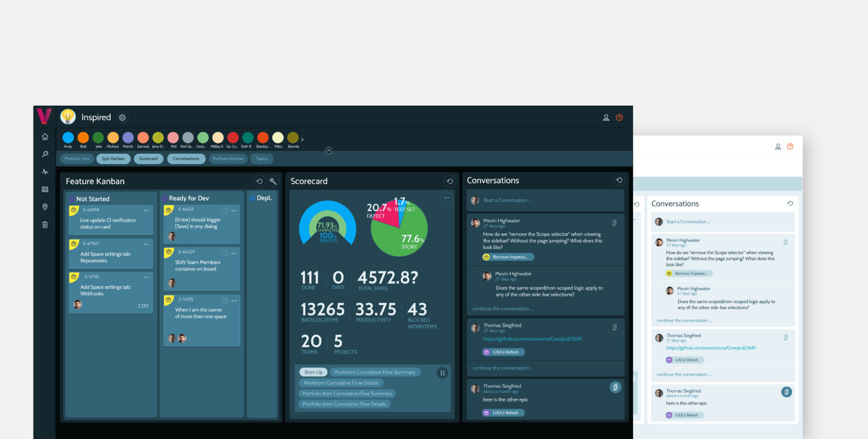
Task: Select Workitem Cumulative Flow Details tab
Action: [x=341, y=383]
